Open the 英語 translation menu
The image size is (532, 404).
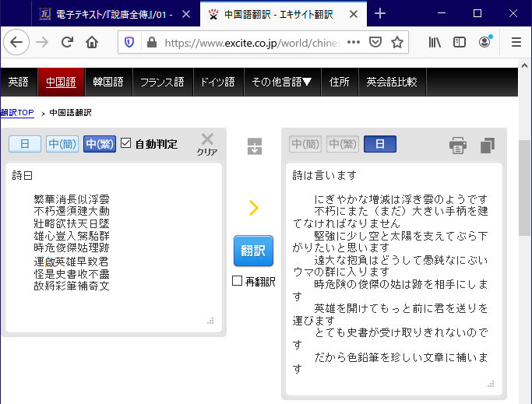19,82
